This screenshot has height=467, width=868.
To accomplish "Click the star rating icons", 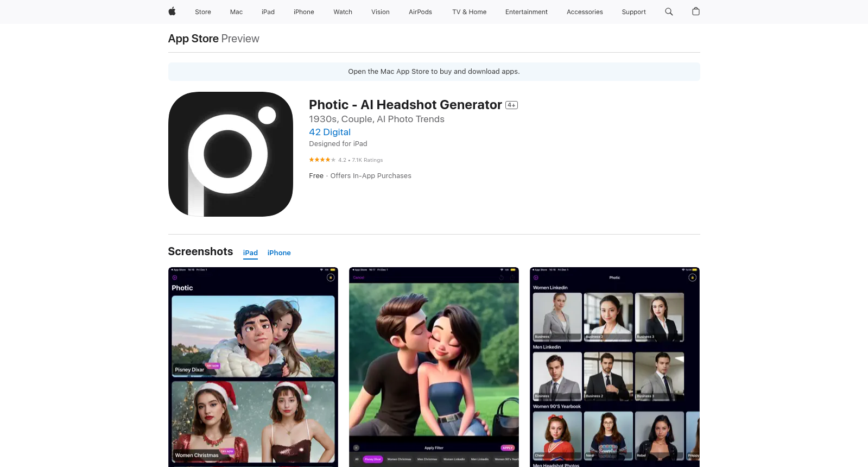I will pyautogui.click(x=322, y=160).
